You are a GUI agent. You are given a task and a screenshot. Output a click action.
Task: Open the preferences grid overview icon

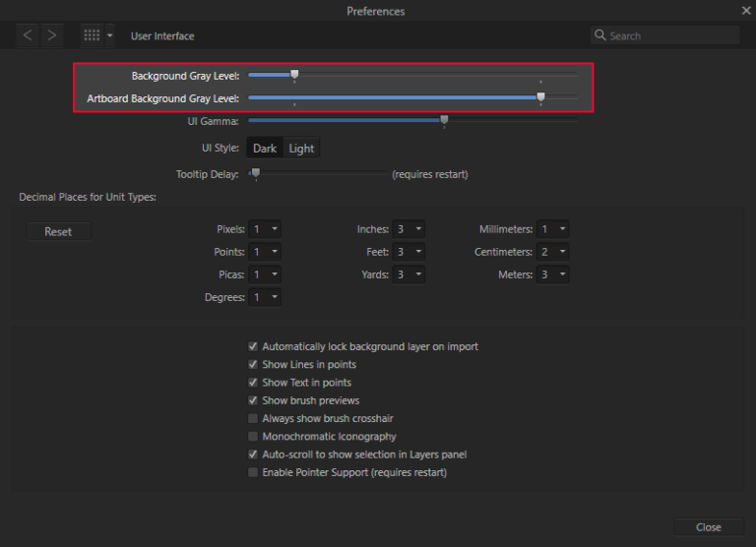point(92,35)
